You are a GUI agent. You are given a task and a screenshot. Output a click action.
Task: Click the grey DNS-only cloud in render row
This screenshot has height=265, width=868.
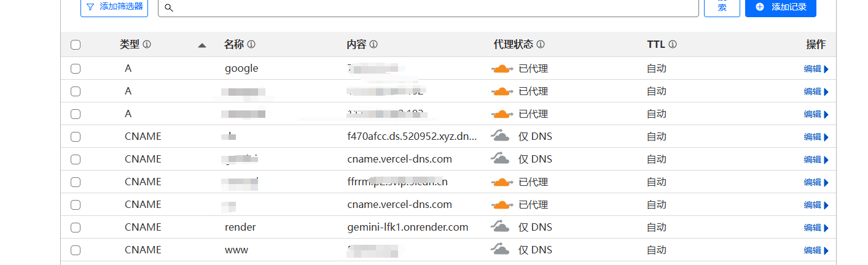tap(501, 227)
